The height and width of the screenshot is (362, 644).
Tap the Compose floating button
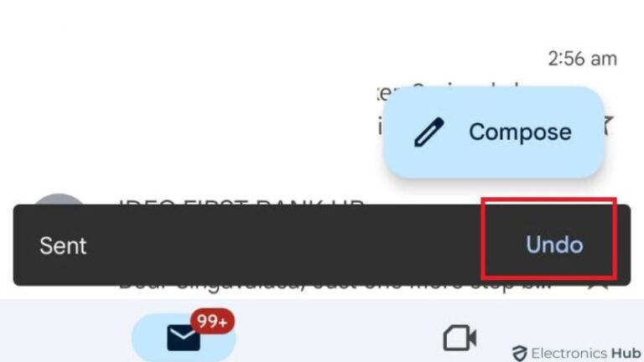[494, 132]
